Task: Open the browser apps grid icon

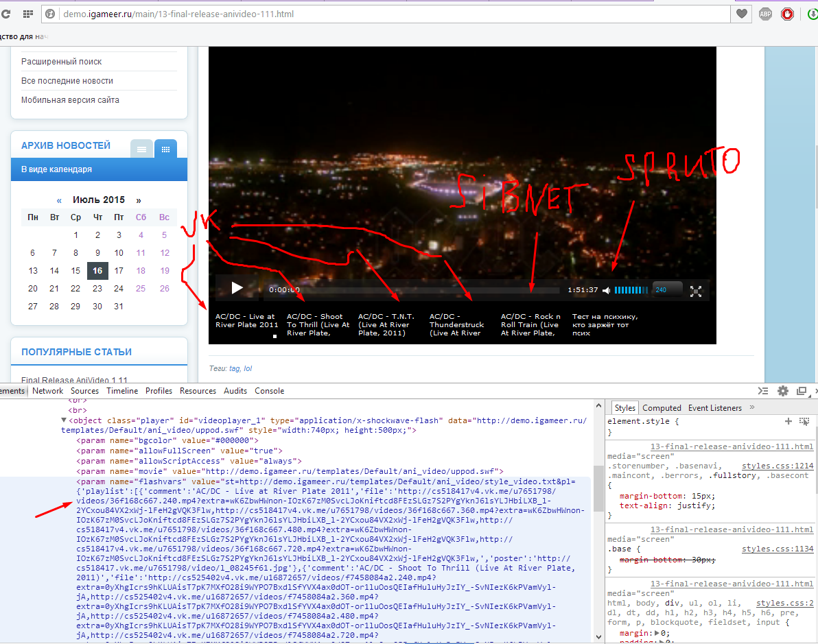Action: pyautogui.click(x=28, y=14)
